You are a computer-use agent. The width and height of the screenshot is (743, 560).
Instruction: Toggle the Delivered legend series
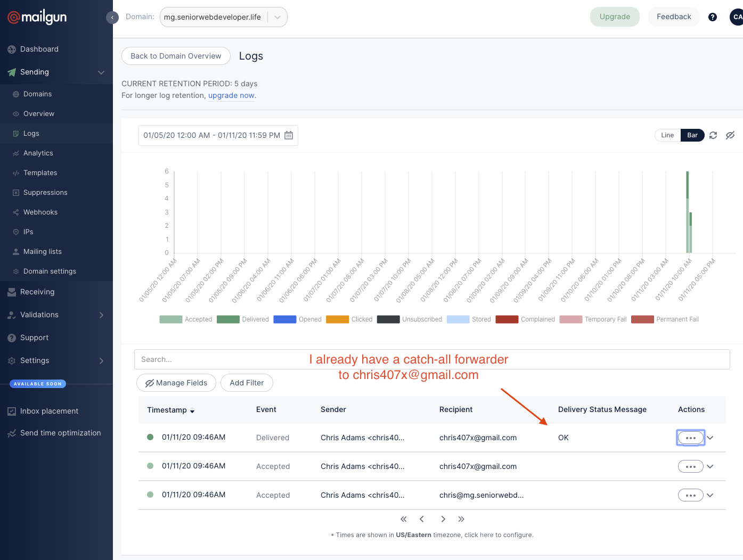click(x=243, y=319)
